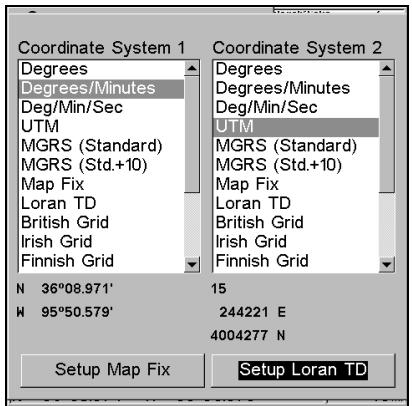Click UTM zone value 15

[x=219, y=289]
